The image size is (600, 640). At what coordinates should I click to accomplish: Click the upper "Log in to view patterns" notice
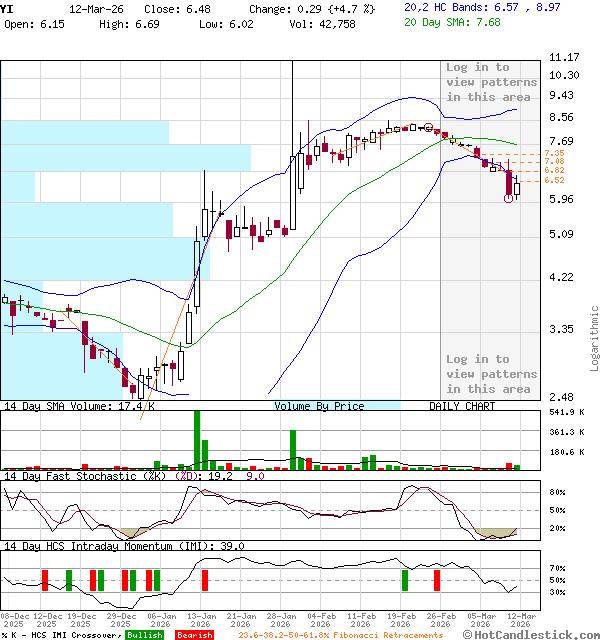pyautogui.click(x=491, y=82)
